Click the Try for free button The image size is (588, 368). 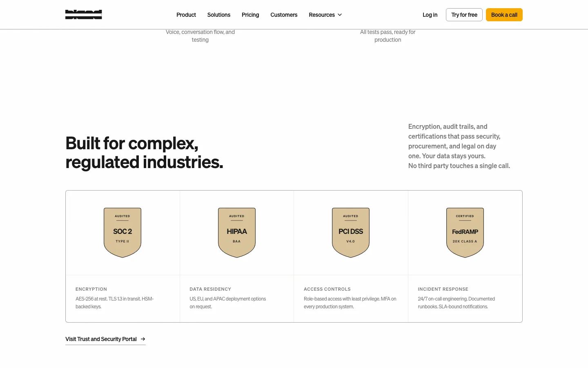[464, 15]
